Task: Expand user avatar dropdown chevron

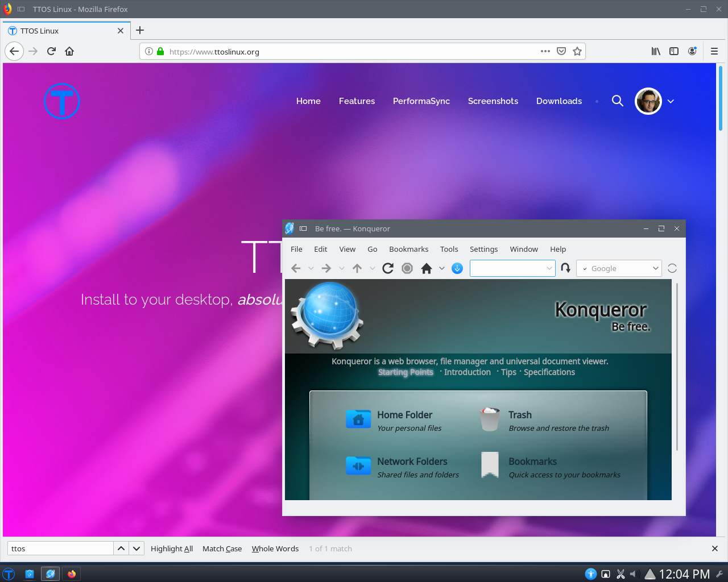Action: click(x=671, y=101)
